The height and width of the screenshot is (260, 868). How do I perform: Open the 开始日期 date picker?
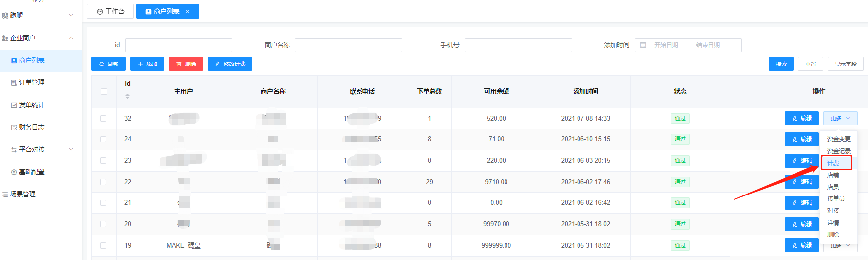pos(666,45)
